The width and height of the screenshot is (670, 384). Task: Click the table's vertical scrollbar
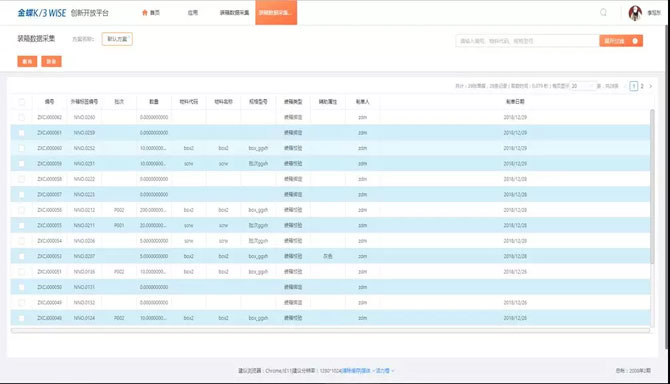click(x=652, y=186)
